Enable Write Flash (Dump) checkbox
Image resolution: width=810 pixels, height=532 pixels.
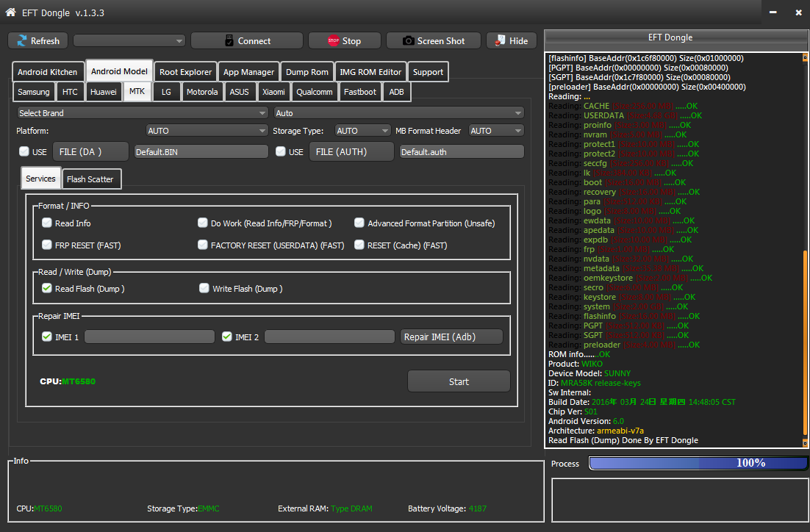(x=204, y=288)
